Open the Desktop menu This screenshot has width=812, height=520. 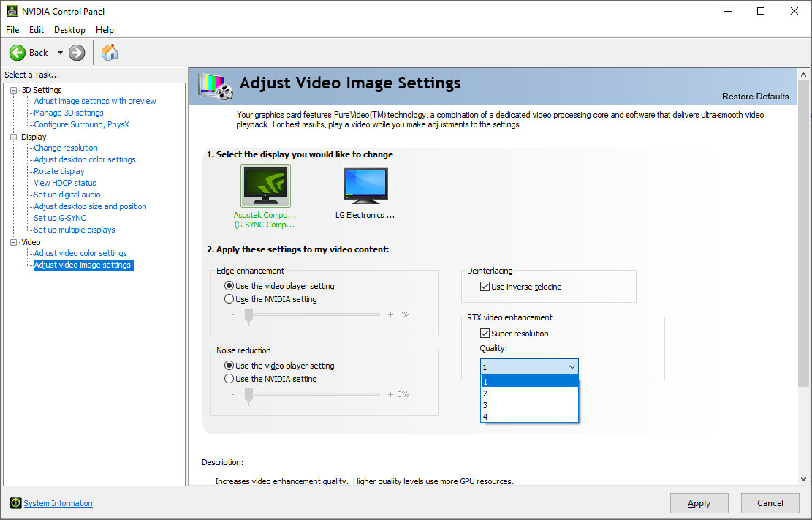coord(69,30)
